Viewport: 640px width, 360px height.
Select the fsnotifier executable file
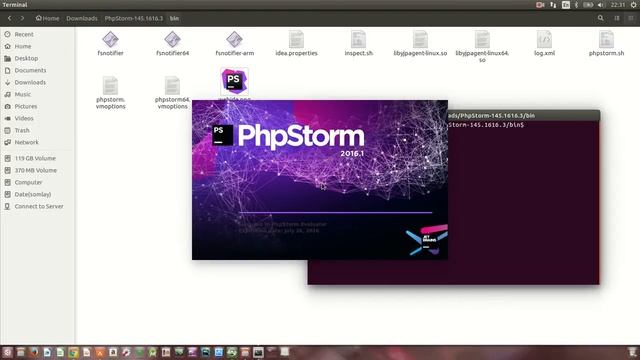(x=110, y=43)
